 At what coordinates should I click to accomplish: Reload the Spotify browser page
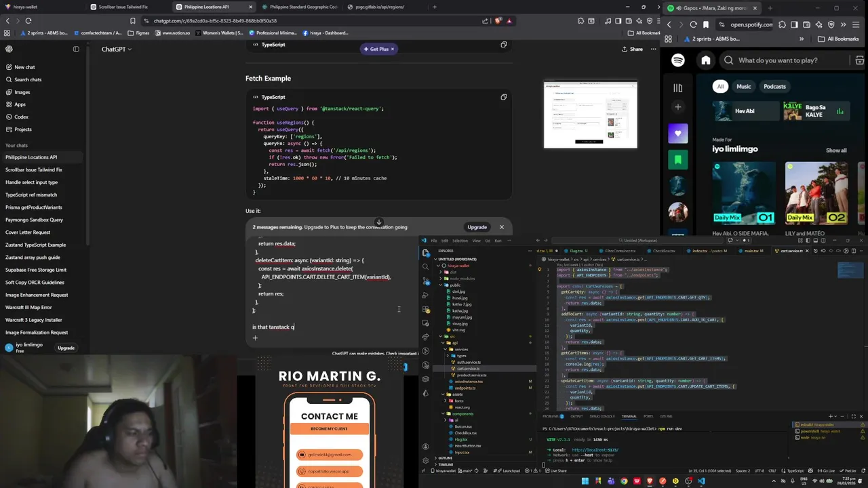click(693, 24)
